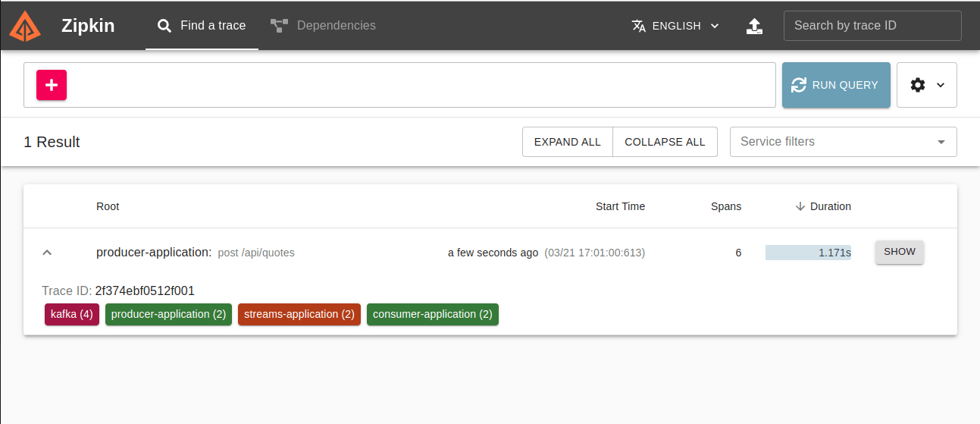Viewport: 980px width, 424px height.
Task: Open settings gear icon
Action: tap(918, 85)
